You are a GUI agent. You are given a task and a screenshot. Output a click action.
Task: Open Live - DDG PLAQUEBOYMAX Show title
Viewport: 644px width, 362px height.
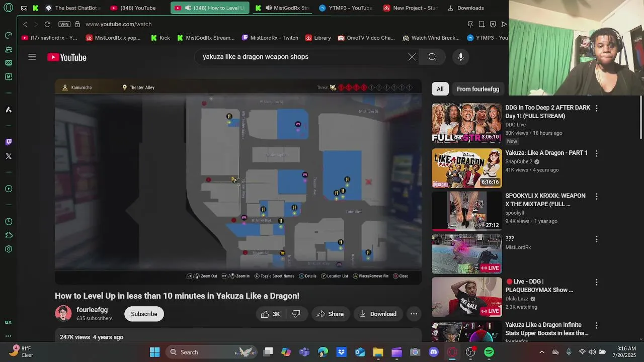point(539,286)
